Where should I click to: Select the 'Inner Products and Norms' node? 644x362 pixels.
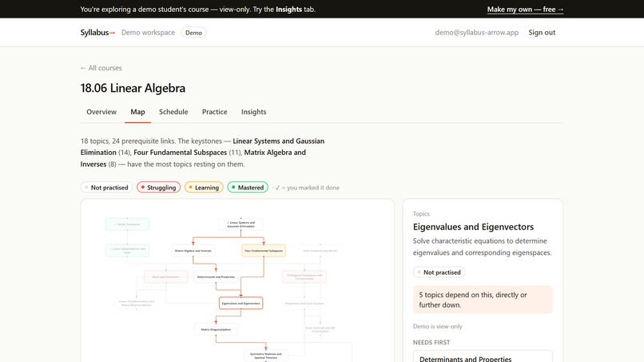(320, 251)
